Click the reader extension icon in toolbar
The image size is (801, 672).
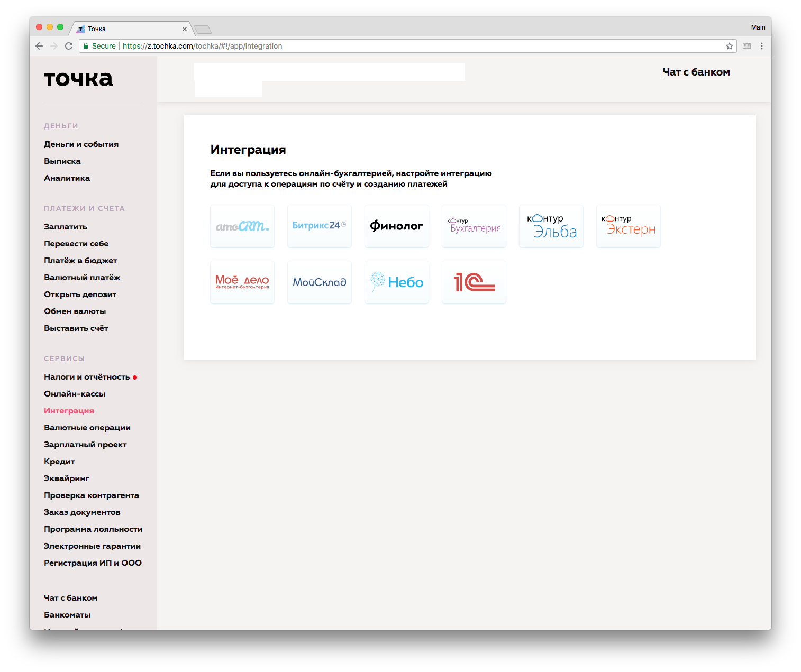pos(747,46)
